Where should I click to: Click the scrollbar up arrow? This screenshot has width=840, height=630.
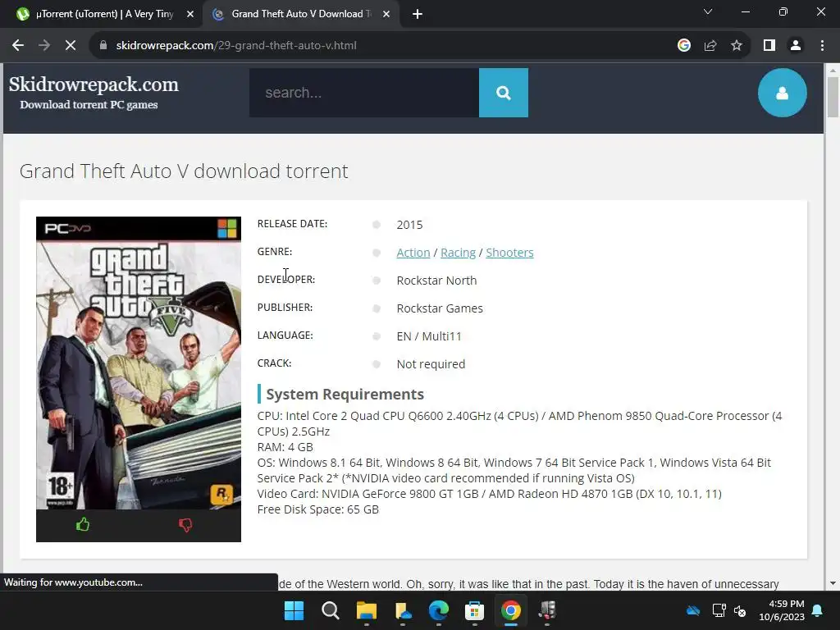833,70
